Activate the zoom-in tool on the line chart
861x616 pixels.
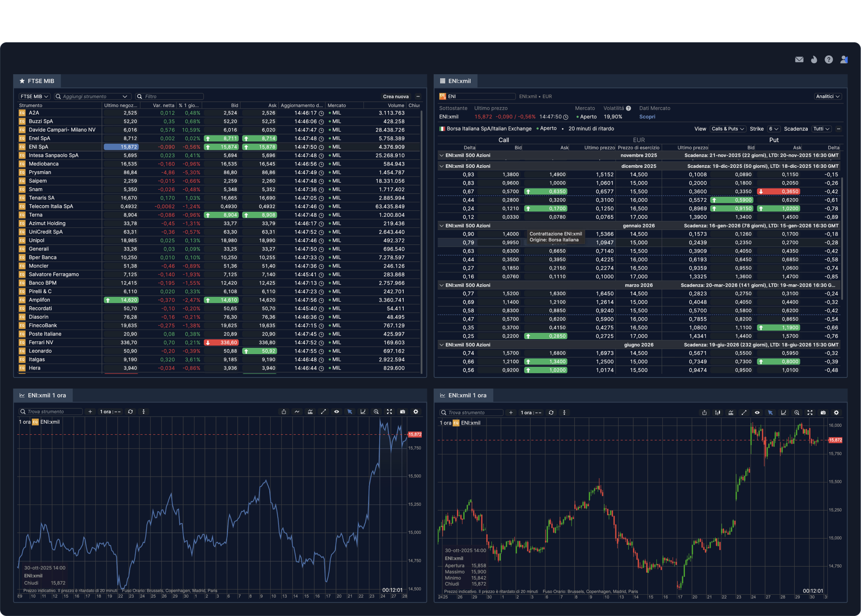(x=376, y=411)
